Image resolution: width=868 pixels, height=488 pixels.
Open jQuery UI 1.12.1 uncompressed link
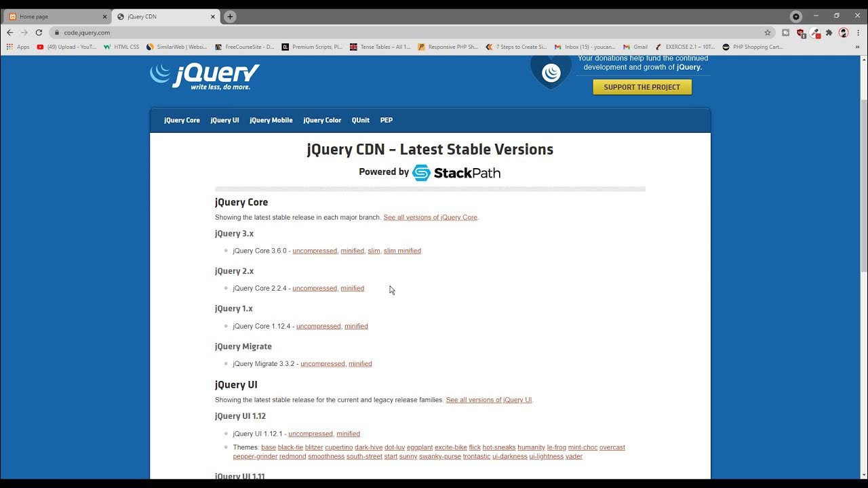click(311, 434)
